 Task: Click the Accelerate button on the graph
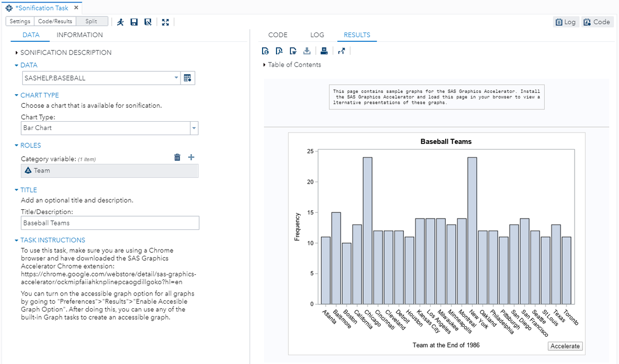pos(565,346)
